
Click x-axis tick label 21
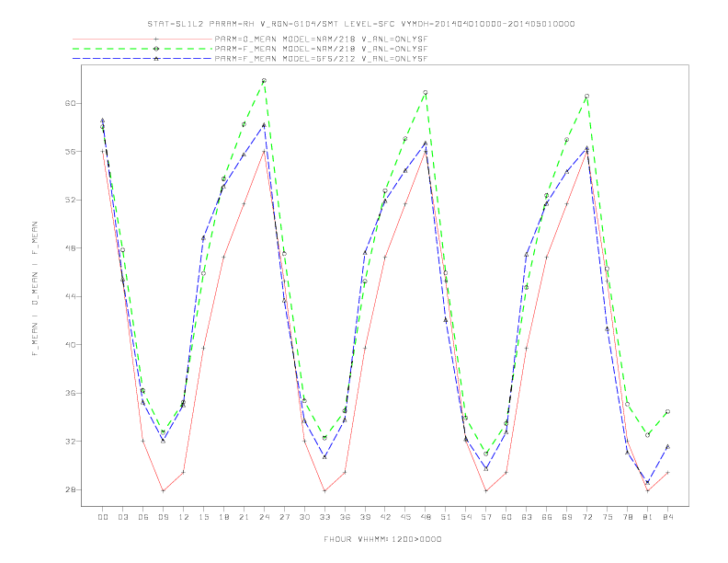(x=244, y=517)
